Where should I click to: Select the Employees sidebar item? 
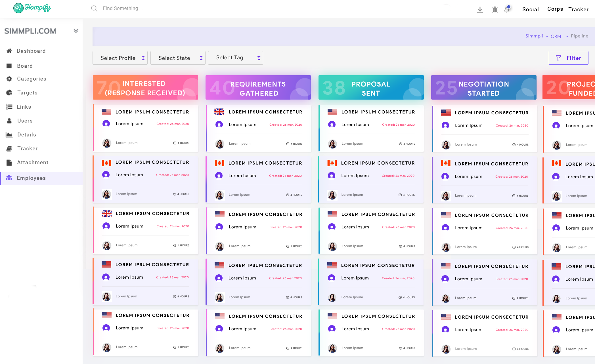[31, 178]
